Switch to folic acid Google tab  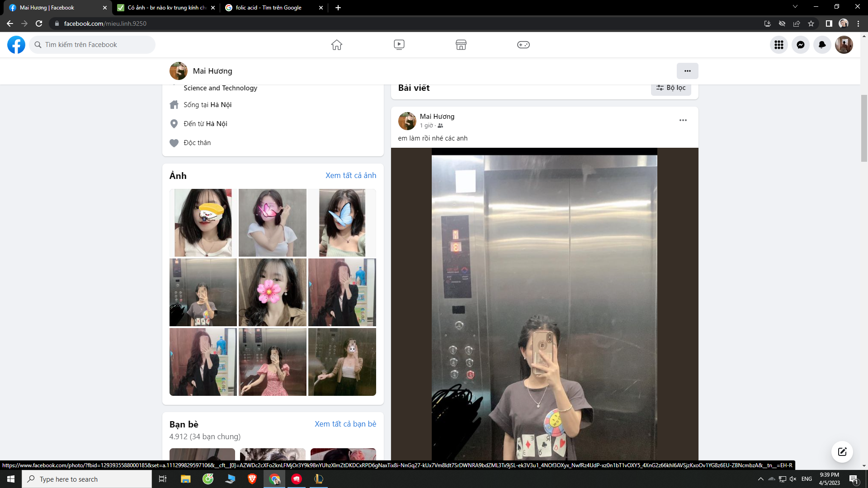click(x=269, y=8)
